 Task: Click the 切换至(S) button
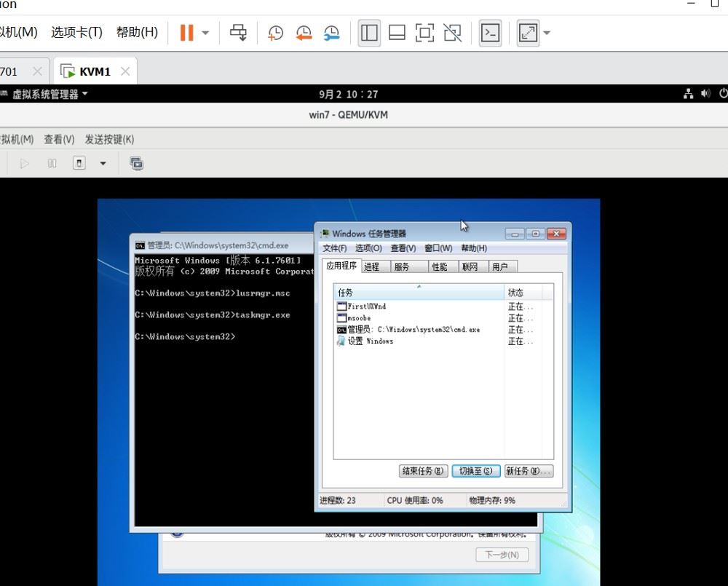476,471
